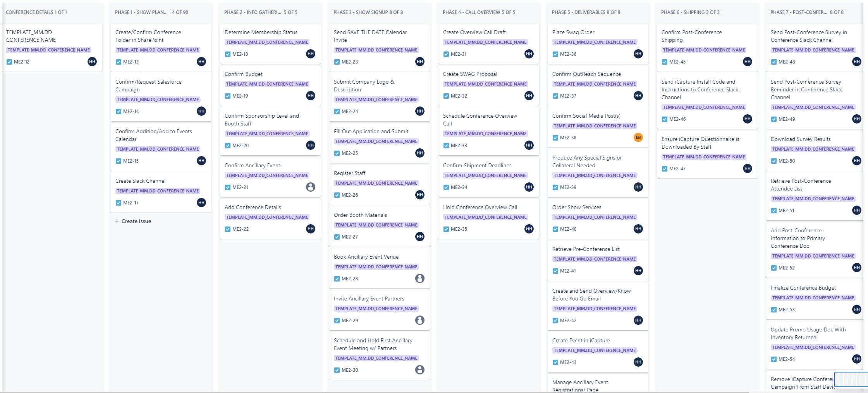The height and width of the screenshot is (393, 868).
Task: Click HH avatar on ME2-43 card
Action: point(638,362)
